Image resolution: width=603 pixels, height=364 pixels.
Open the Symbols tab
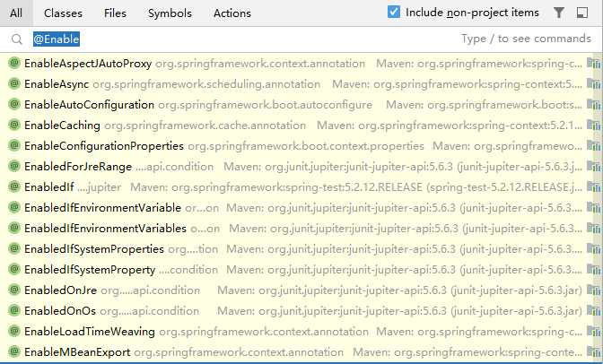[170, 13]
